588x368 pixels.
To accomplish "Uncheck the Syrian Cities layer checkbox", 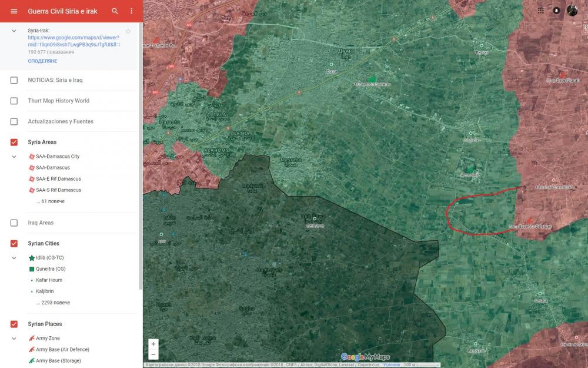I will tap(14, 243).
